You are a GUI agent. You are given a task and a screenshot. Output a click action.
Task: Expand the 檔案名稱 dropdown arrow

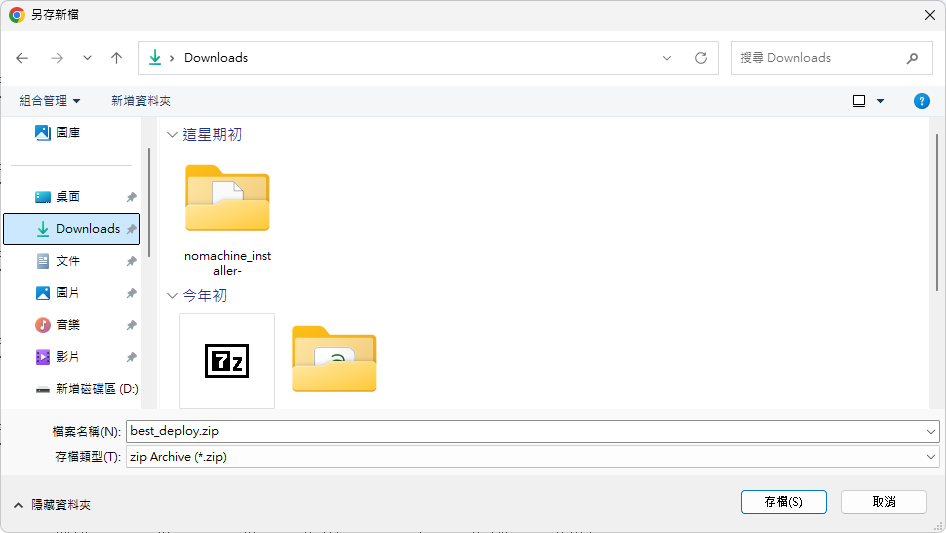pyautogui.click(x=930, y=432)
